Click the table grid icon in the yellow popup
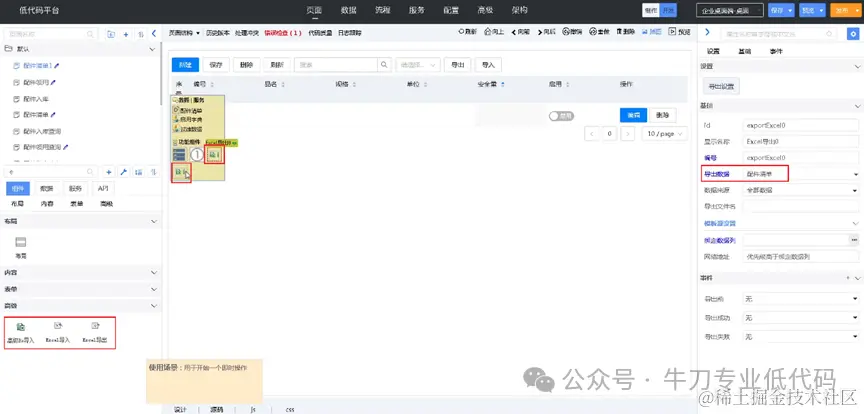The width and height of the screenshot is (864, 414). [x=179, y=155]
